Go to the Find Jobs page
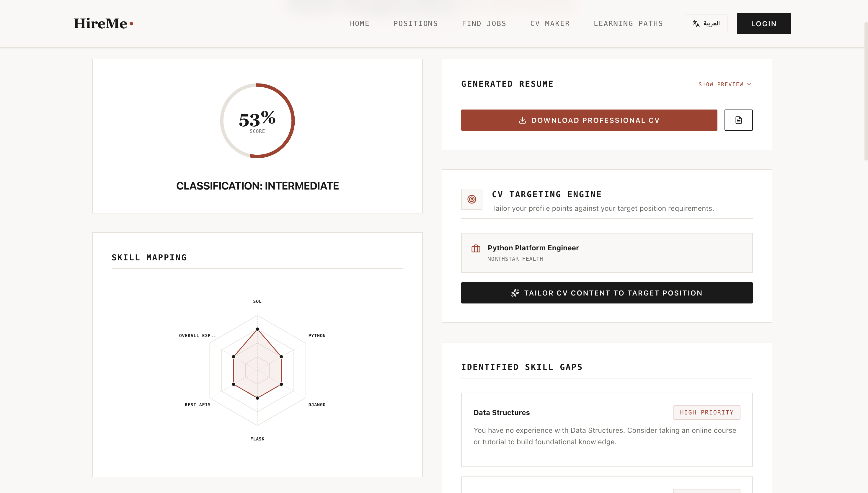This screenshot has height=493, width=868. (484, 23)
